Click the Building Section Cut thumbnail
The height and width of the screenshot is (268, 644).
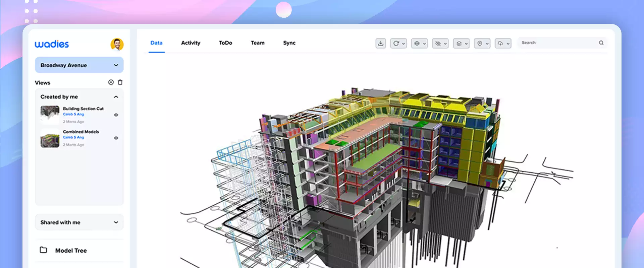point(50,115)
